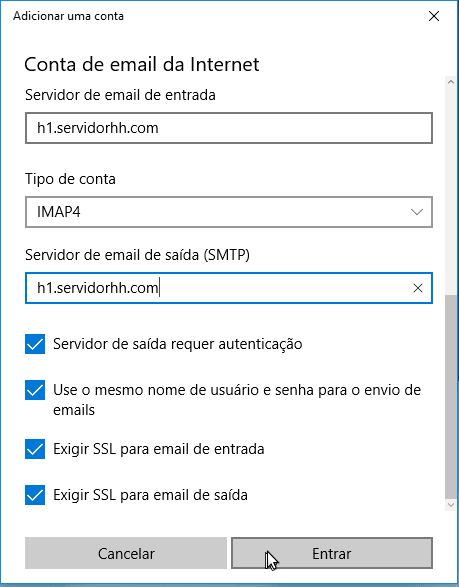Image resolution: width=459 pixels, height=587 pixels.
Task: Click the 'Adicionar uma conta' title bar text
Action: click(x=68, y=16)
